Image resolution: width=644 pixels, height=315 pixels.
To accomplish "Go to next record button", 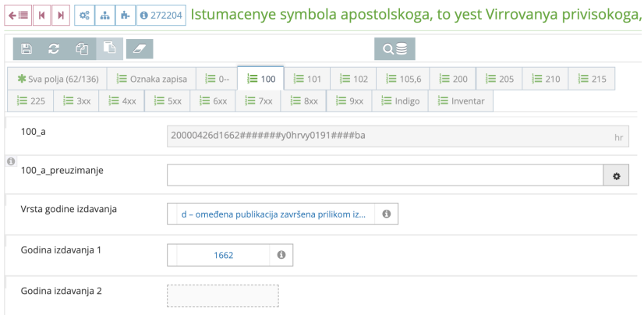I will 61,16.
